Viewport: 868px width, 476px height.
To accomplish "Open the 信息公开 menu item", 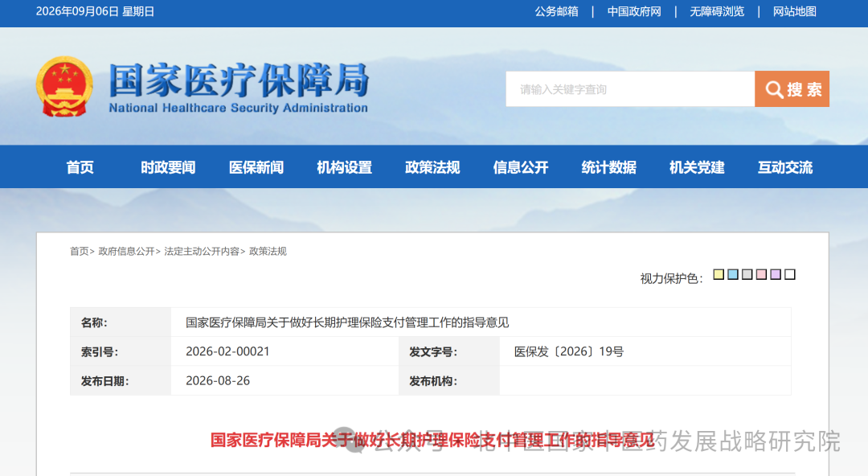I will pos(520,167).
